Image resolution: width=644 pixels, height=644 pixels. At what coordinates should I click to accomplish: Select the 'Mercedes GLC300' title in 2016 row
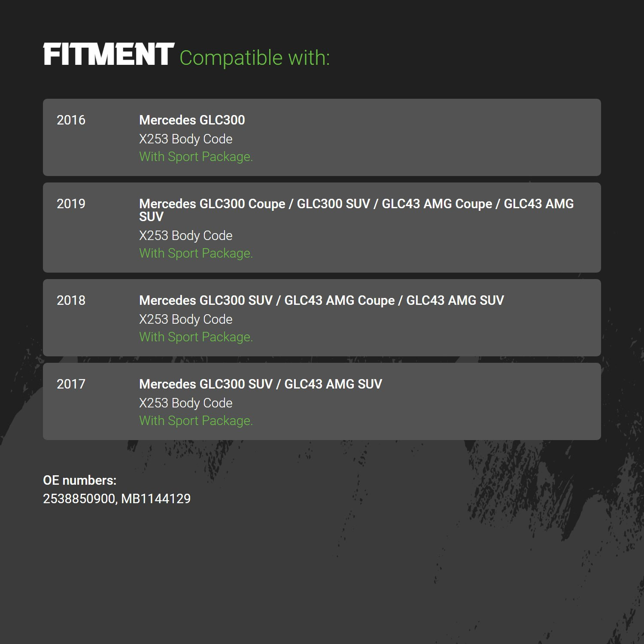coord(192,120)
